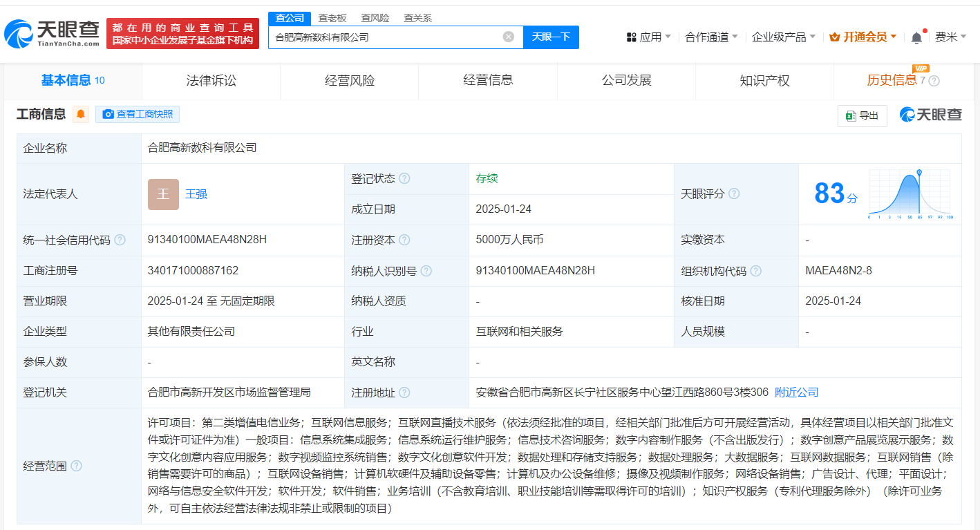The height and width of the screenshot is (530, 980).
Task: View legal representative 王强's profile
Action: [x=196, y=194]
